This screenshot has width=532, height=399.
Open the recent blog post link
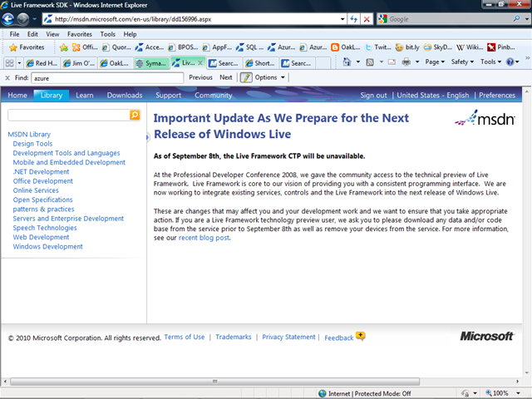(204, 238)
